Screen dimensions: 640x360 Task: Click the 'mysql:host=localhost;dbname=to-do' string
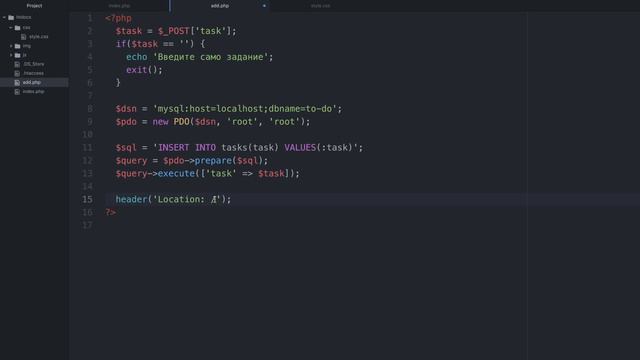point(245,109)
